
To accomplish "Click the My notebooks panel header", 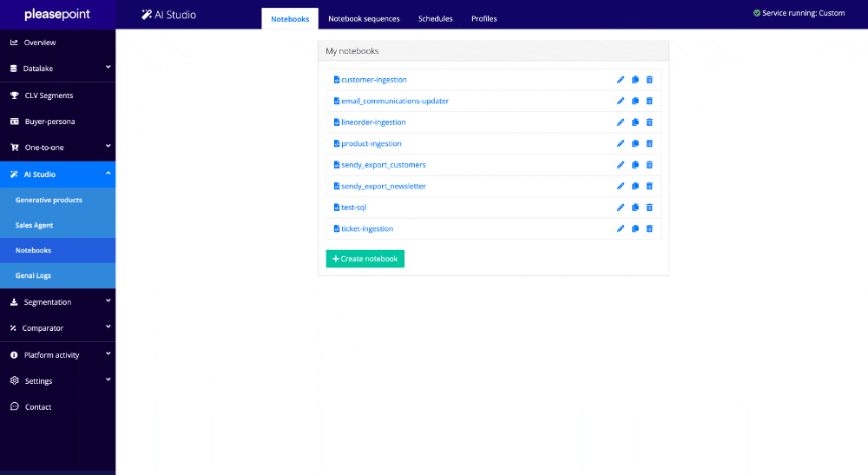I will click(x=493, y=51).
